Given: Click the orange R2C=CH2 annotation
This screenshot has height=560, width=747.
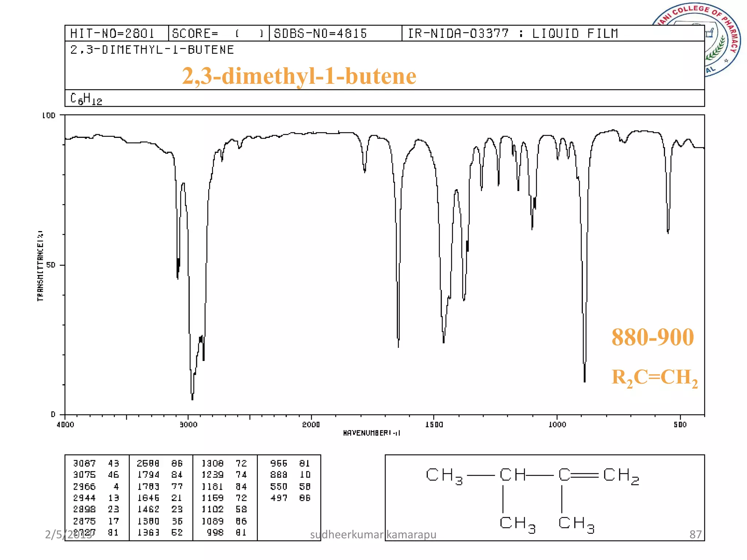Looking at the screenshot, I should point(655,378).
